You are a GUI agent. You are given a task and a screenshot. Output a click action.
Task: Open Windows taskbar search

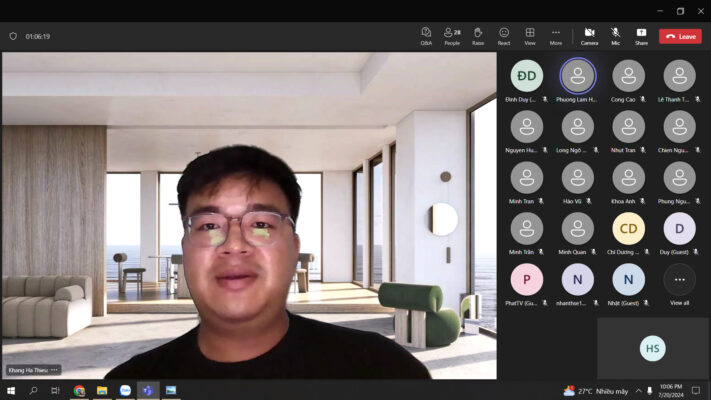point(33,390)
